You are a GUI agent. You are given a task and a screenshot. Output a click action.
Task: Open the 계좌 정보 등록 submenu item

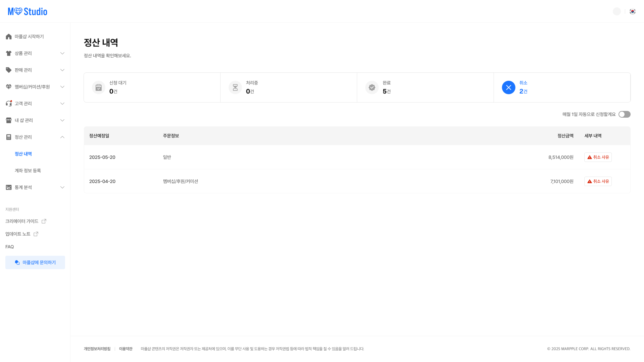click(28, 171)
